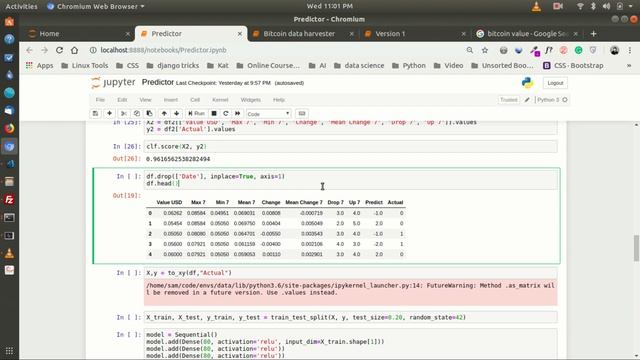Restart kernel and run all fast-forward icon
Viewport: 640px width, 360px height.
(238, 113)
